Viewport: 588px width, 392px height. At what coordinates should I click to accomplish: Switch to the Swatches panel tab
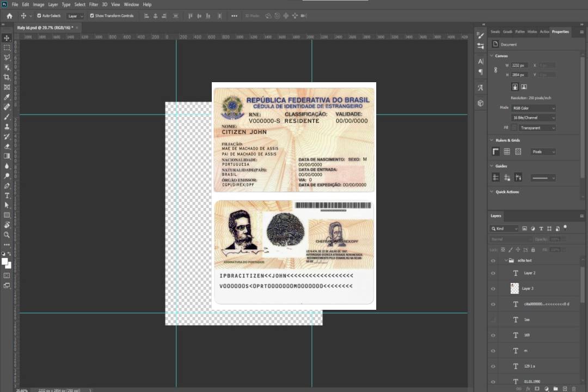point(495,32)
